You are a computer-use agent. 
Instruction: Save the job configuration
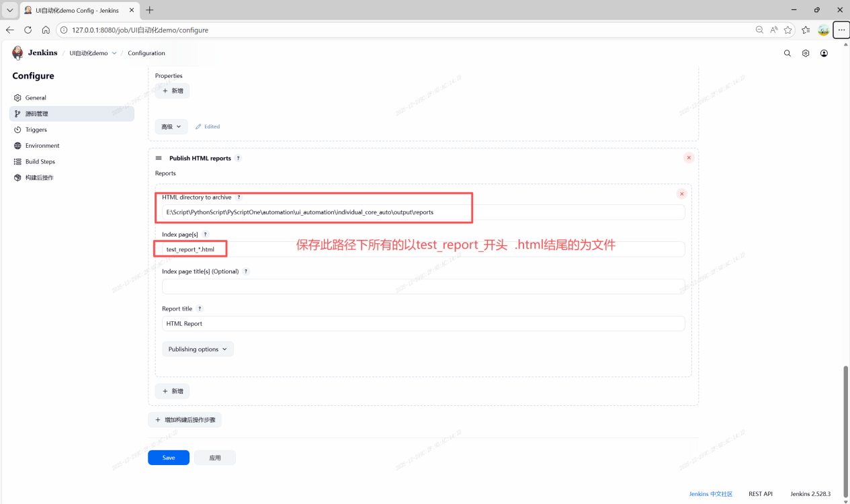tap(169, 458)
